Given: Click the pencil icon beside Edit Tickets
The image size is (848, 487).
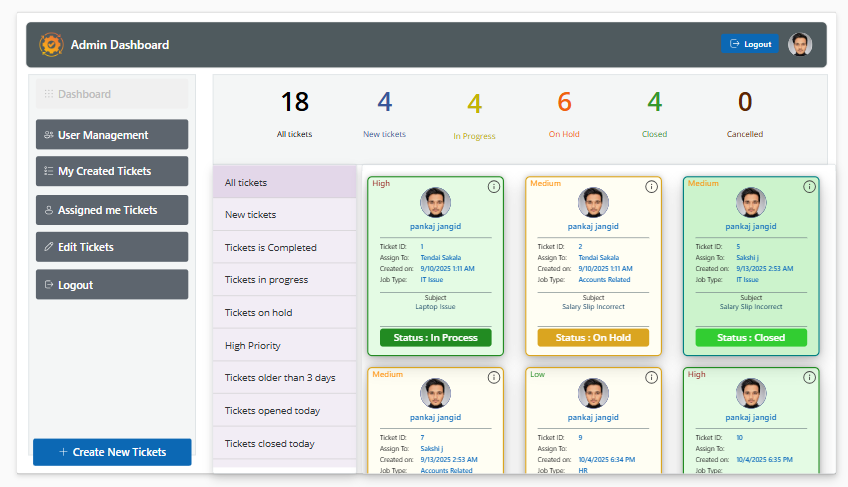Looking at the screenshot, I should [x=49, y=247].
